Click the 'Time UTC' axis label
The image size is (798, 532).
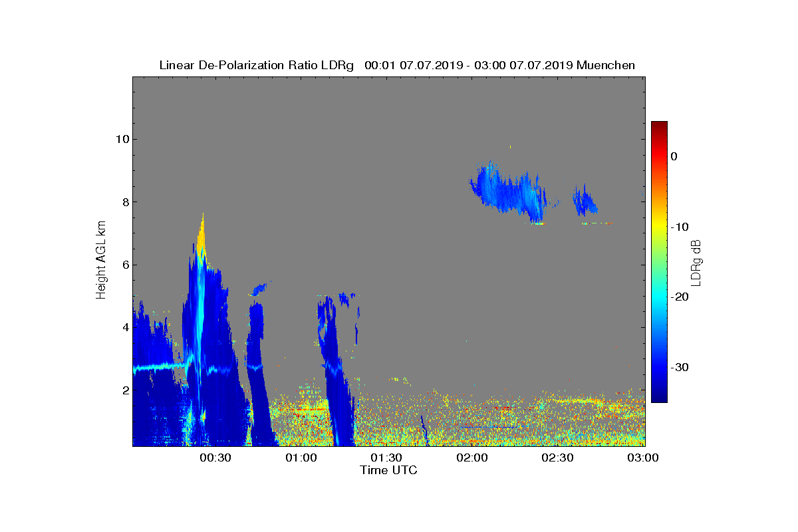(x=389, y=470)
